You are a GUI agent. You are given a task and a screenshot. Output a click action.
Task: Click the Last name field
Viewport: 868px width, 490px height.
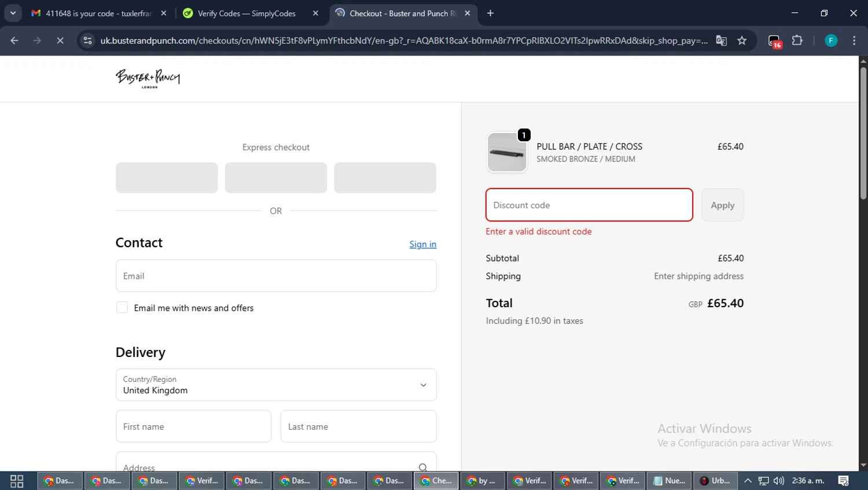(359, 426)
